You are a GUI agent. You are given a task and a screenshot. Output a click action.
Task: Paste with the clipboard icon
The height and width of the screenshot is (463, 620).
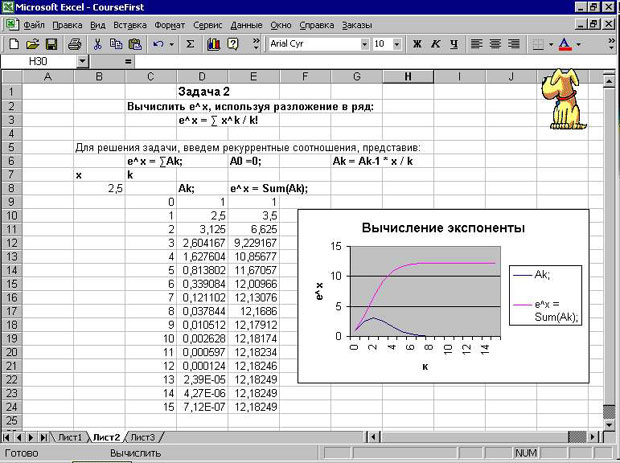coord(135,44)
